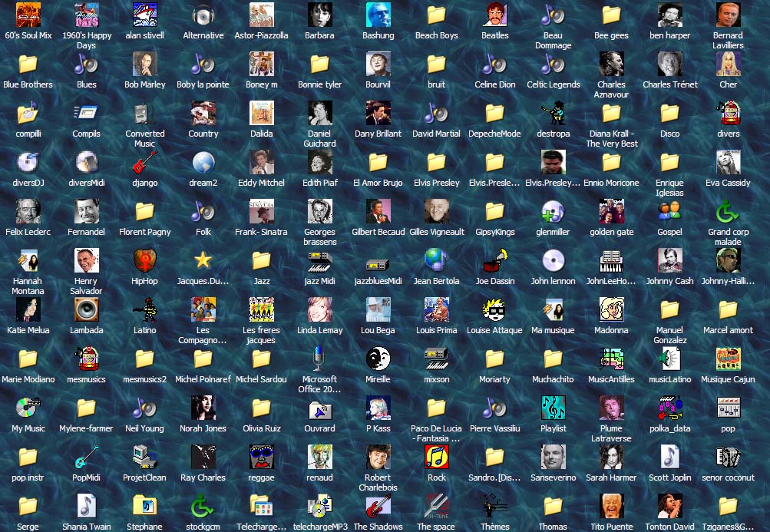Viewport: 770px width, 532px height.
Task: Click the Hannah Montana icon
Action: [28, 260]
